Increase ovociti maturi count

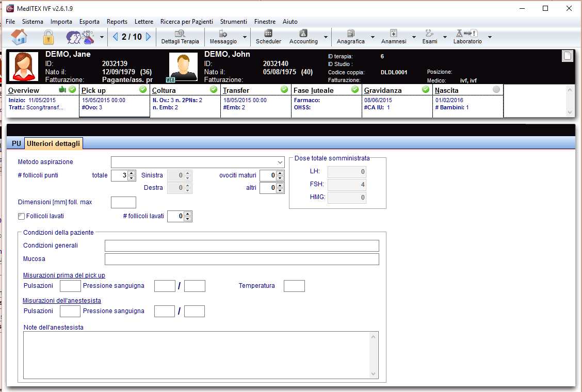[280, 173]
